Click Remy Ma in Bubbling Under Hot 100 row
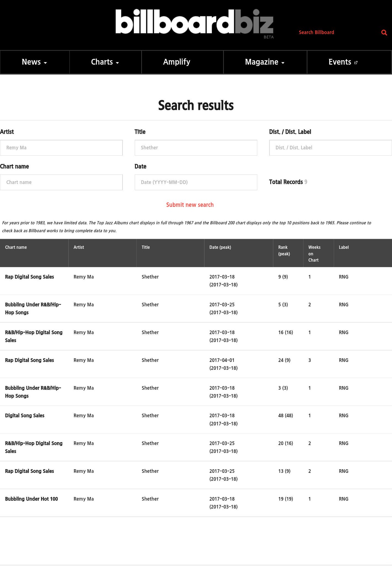This screenshot has width=392, height=566. pos(84,499)
